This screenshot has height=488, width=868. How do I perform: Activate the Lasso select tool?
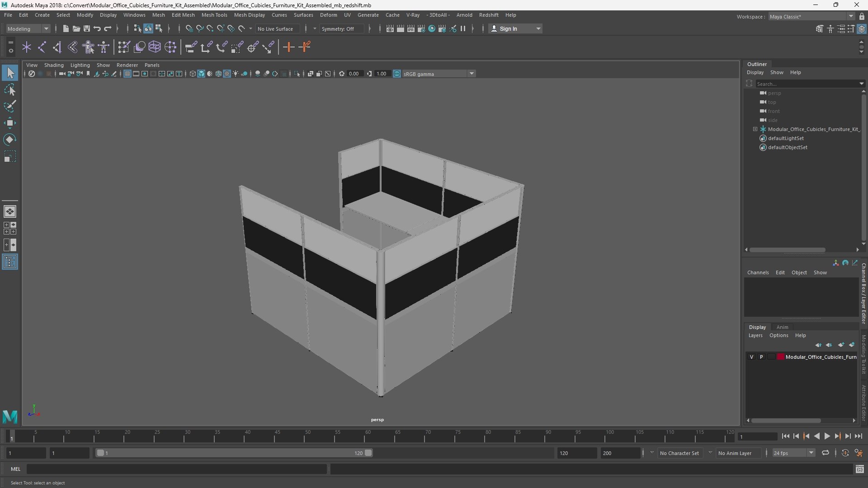(10, 90)
